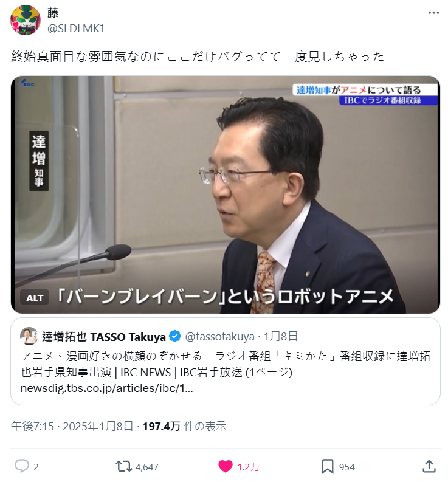This screenshot has height=482, width=448.
Task: Click the @SLDLMK1 username handle
Action: [76, 29]
